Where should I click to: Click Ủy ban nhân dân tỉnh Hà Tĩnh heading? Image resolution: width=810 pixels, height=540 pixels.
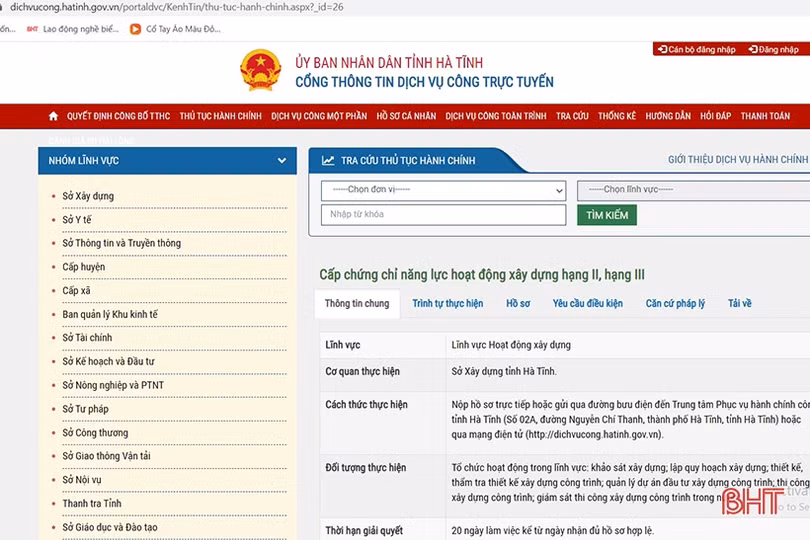(389, 63)
